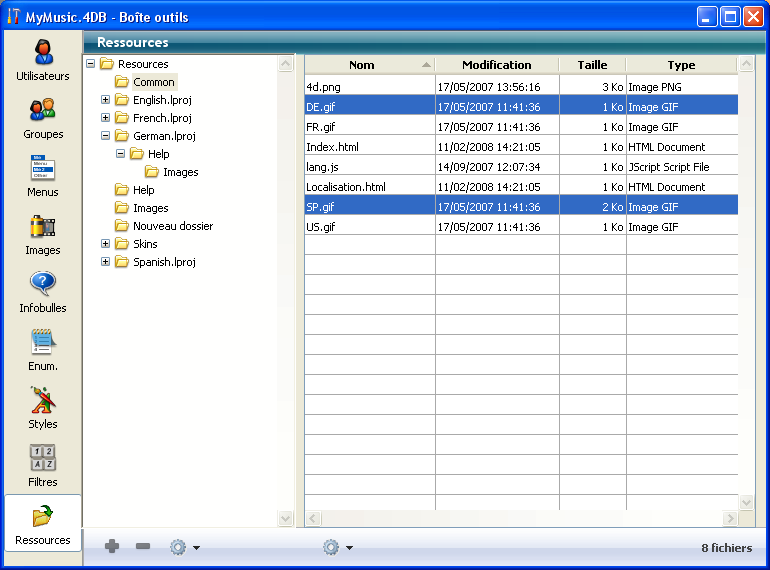This screenshot has height=570, width=770.
Task: Go to the Images sidebar icon
Action: click(x=42, y=226)
